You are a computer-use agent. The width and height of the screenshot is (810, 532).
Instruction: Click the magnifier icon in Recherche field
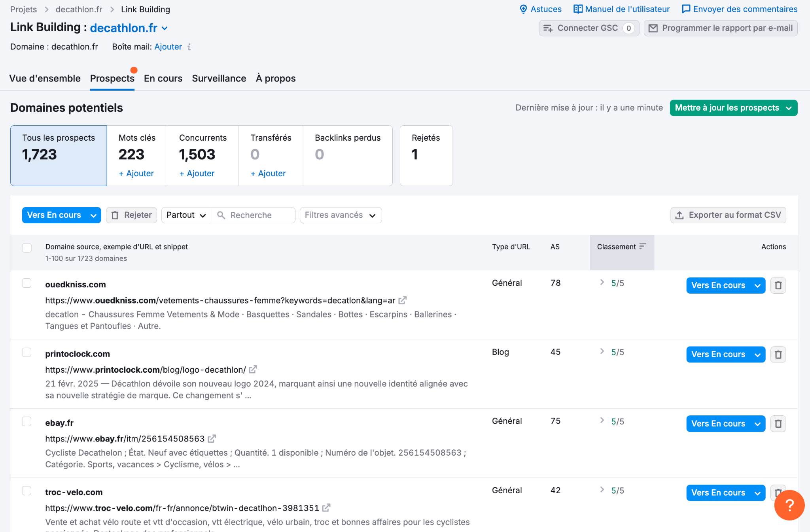(221, 215)
